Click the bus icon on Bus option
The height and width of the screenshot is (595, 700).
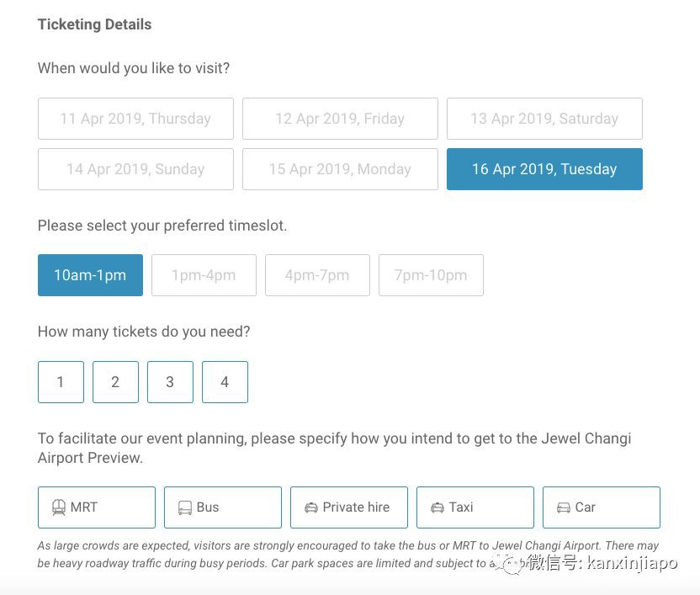tap(185, 507)
